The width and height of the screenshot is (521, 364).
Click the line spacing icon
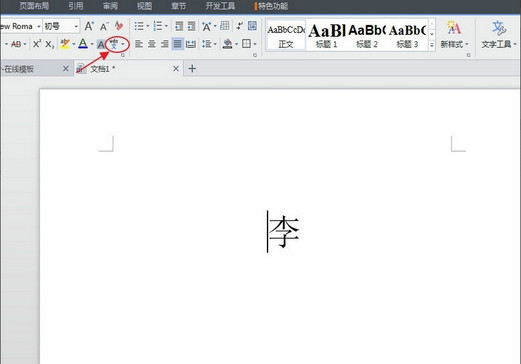(x=207, y=44)
